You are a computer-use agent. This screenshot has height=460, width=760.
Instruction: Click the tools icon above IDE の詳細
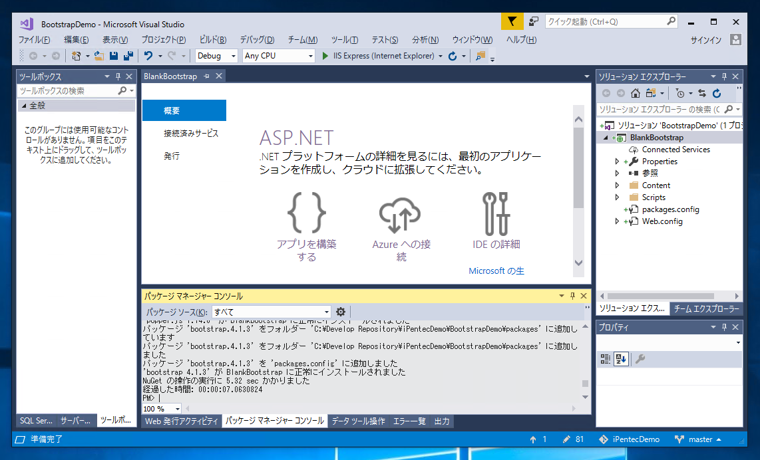click(496, 213)
